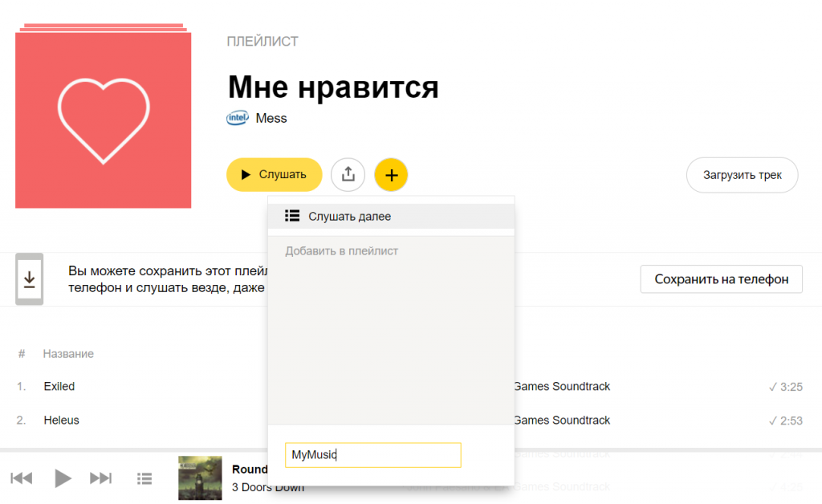822x504 pixels.
Task: Select the track "Heleus"
Action: tap(62, 421)
